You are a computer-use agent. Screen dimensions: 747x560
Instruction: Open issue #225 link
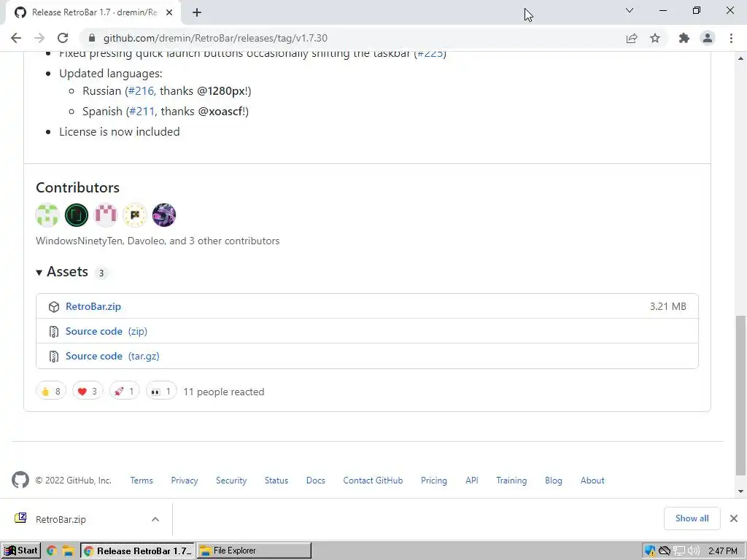430,53
